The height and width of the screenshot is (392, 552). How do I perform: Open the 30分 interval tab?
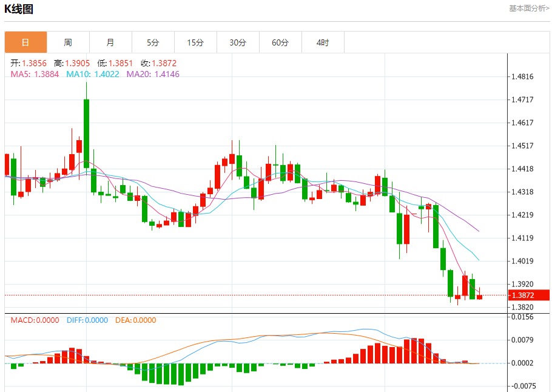tap(238, 42)
